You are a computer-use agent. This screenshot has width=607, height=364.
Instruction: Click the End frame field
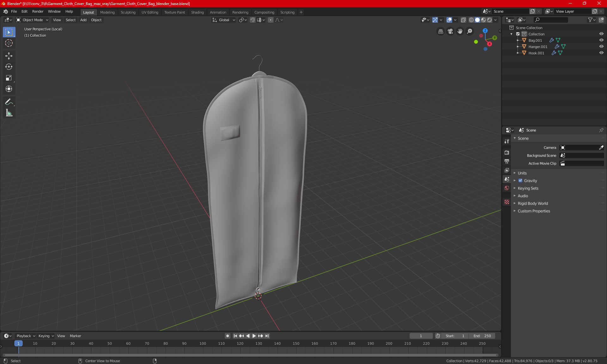coord(482,336)
